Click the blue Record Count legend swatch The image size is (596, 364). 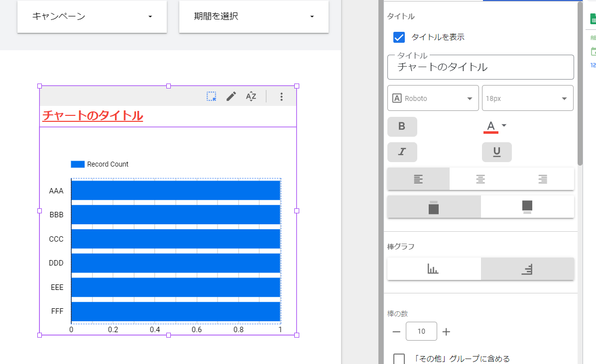click(78, 164)
